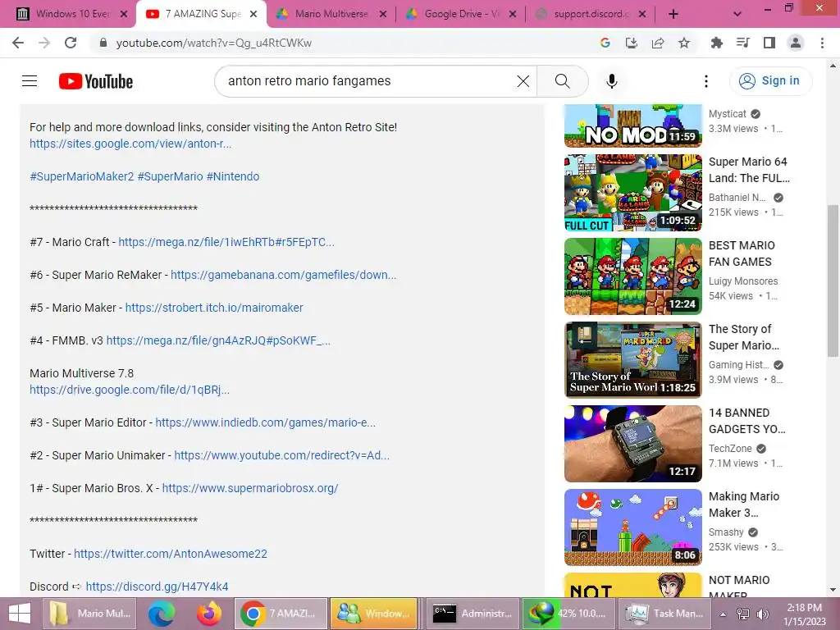Viewport: 840px width, 630px height.
Task: Open the media controls icon in toolbar
Action: tap(743, 43)
